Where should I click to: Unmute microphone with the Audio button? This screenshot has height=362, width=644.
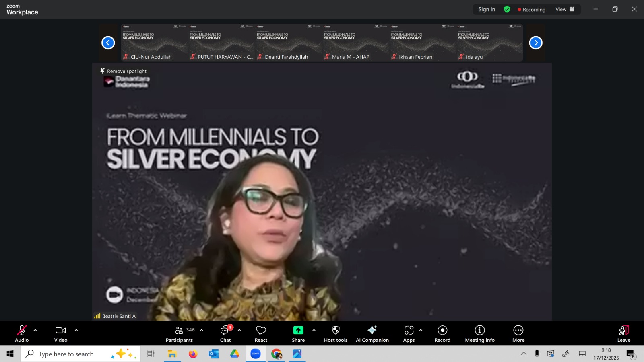pos(22,334)
